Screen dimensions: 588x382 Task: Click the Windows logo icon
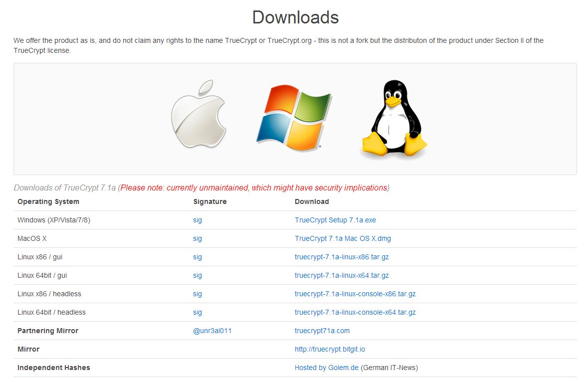pyautogui.click(x=294, y=118)
